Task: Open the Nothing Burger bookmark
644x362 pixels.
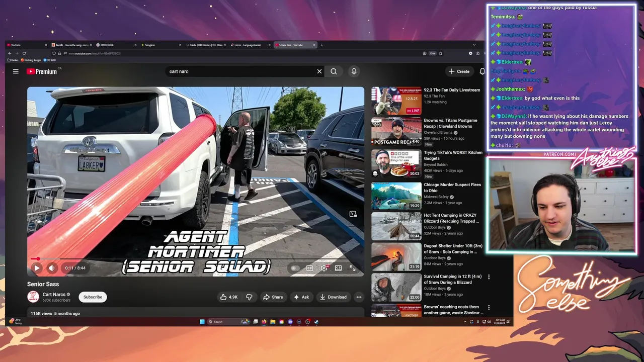Action: (31, 60)
